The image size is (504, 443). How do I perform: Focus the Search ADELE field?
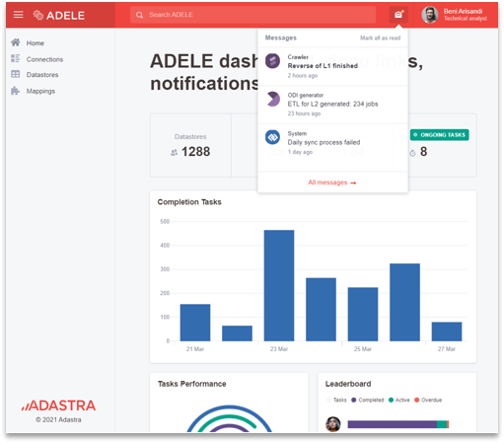point(252,15)
